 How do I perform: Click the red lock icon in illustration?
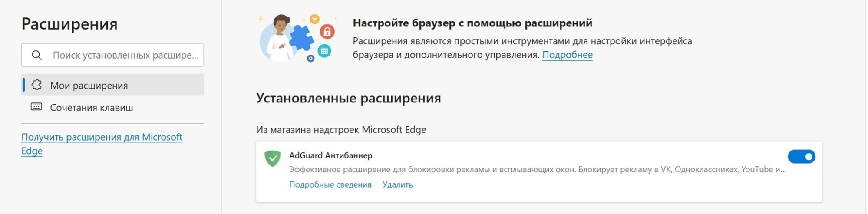pos(327,32)
